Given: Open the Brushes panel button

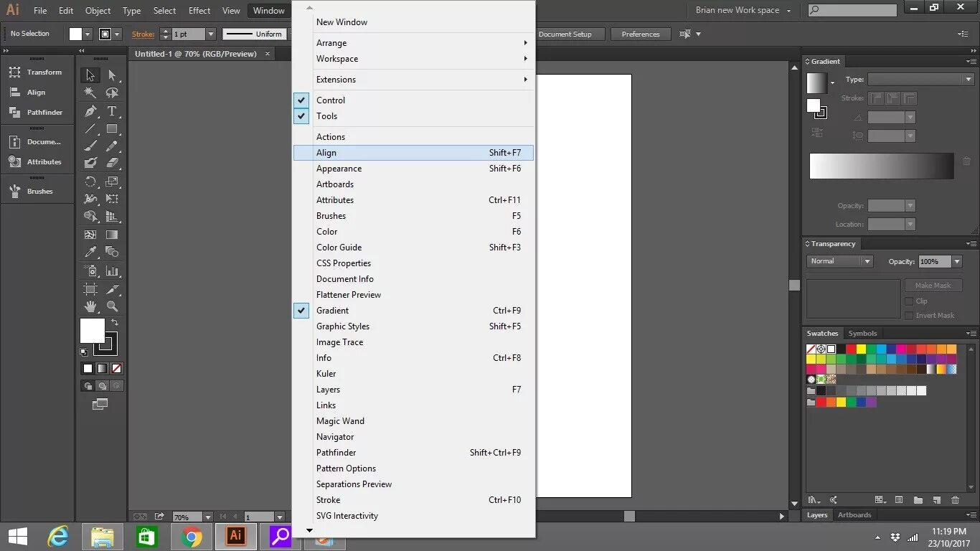Looking at the screenshot, I should point(37,192).
